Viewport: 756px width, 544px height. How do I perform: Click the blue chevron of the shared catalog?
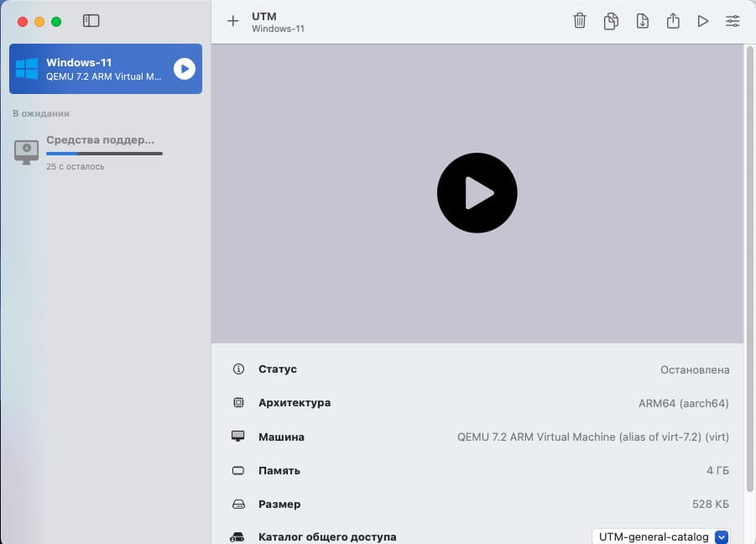click(721, 536)
